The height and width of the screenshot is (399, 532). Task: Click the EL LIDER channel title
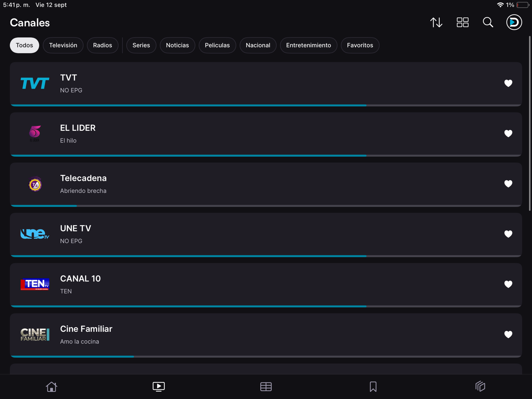[78, 128]
